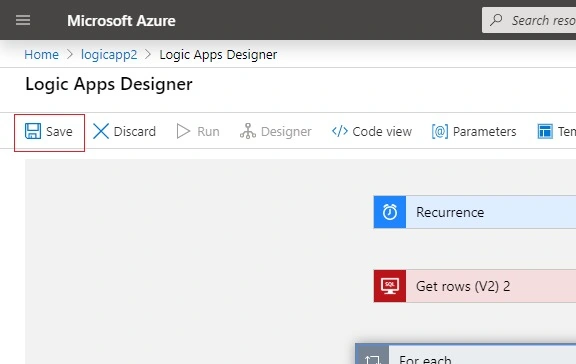Open the For each action card
The width and height of the screenshot is (576, 364).
tap(466, 354)
